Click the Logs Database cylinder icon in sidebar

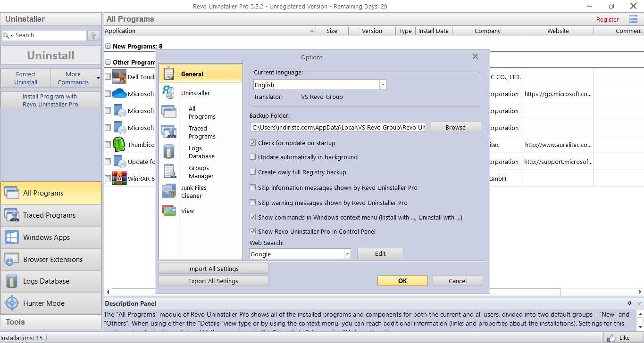(12, 281)
